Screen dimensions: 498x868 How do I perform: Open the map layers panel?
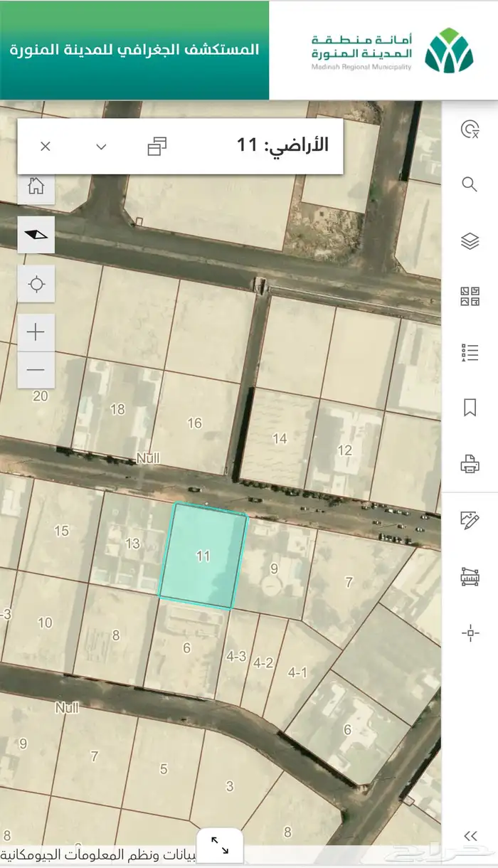(x=470, y=241)
